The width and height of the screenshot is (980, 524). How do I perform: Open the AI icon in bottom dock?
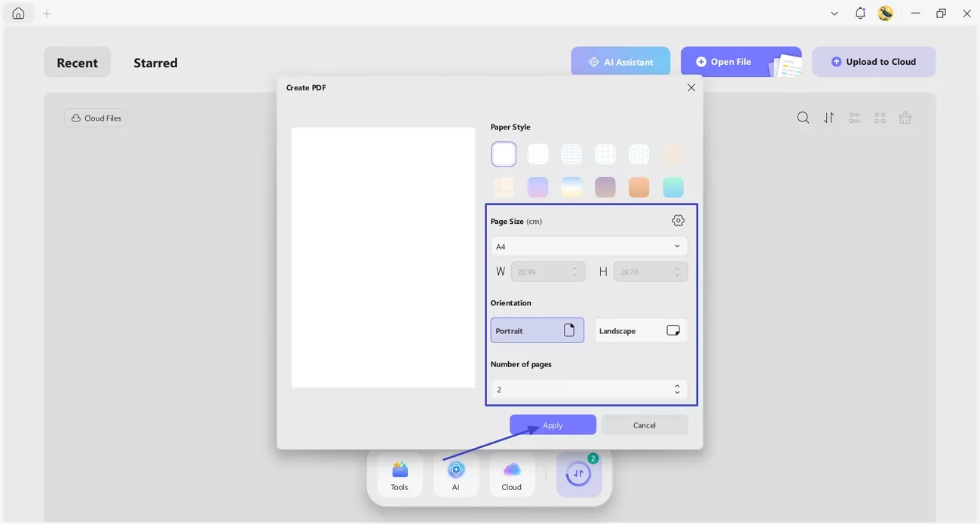(x=456, y=475)
